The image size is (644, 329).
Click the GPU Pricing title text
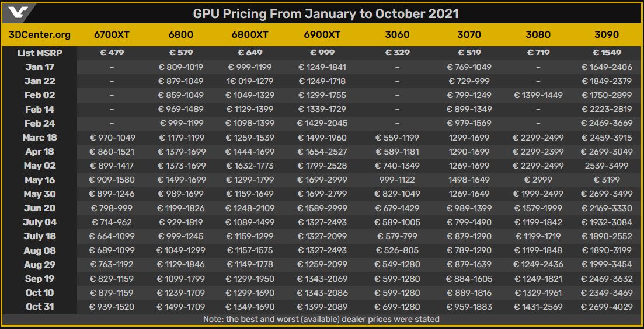click(x=326, y=13)
